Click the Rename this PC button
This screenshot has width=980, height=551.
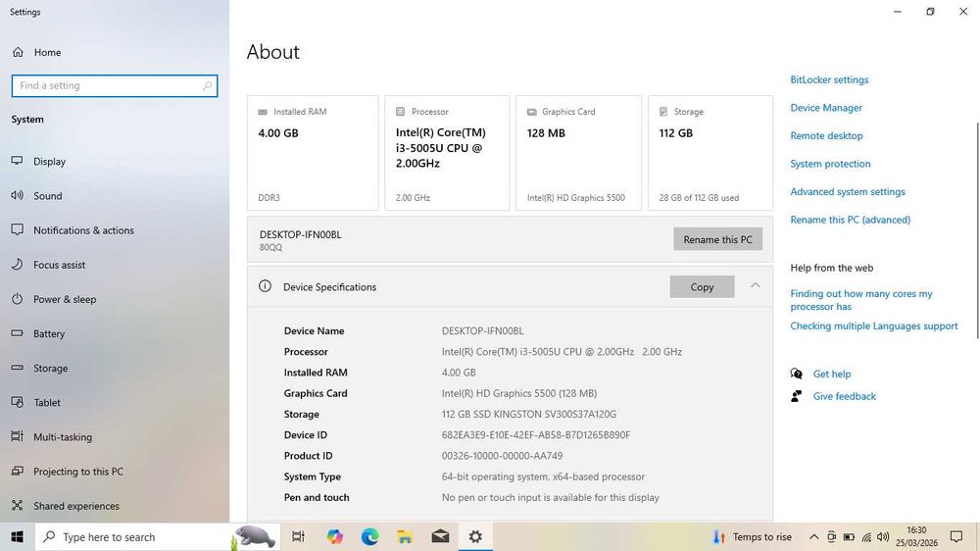coord(717,239)
